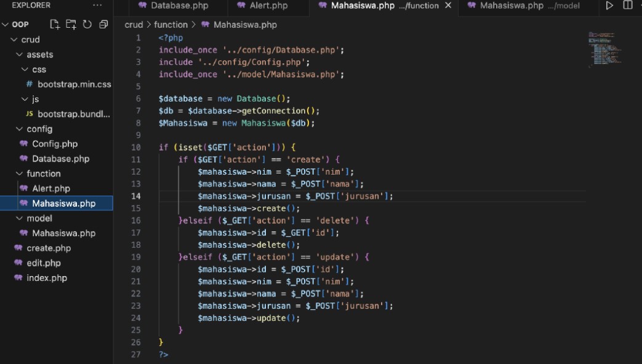This screenshot has width=642, height=364.
Task: Collapse the model folder in tree
Action: tap(20, 218)
